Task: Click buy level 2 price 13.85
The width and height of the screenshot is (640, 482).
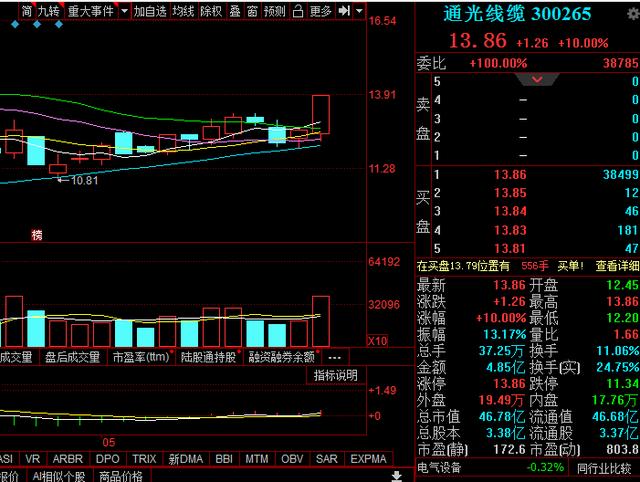Action: pos(510,193)
